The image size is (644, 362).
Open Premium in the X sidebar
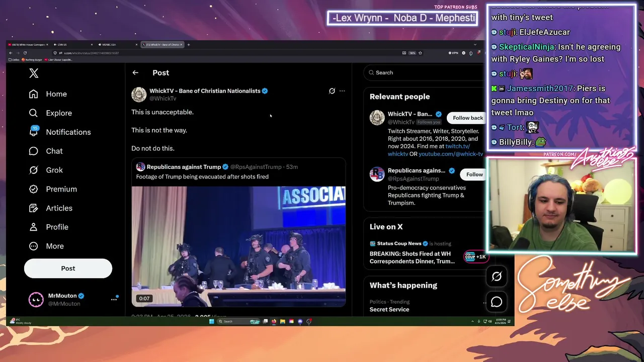pyautogui.click(x=53, y=189)
